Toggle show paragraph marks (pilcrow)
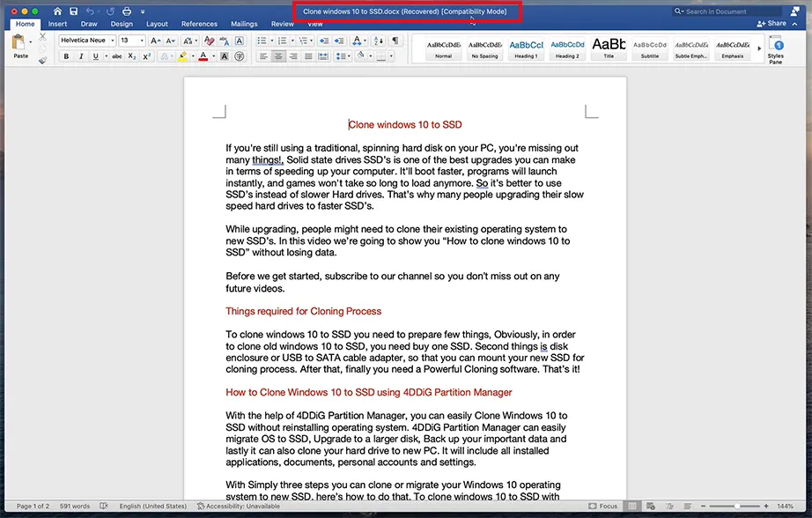Viewport: 812px width, 518px height. 395,41
